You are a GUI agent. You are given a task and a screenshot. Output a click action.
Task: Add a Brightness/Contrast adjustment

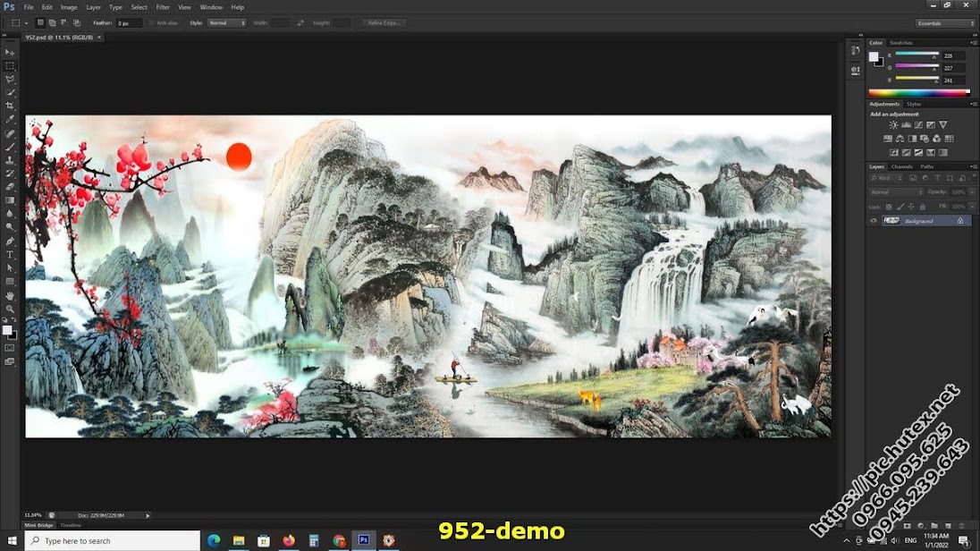(x=894, y=125)
